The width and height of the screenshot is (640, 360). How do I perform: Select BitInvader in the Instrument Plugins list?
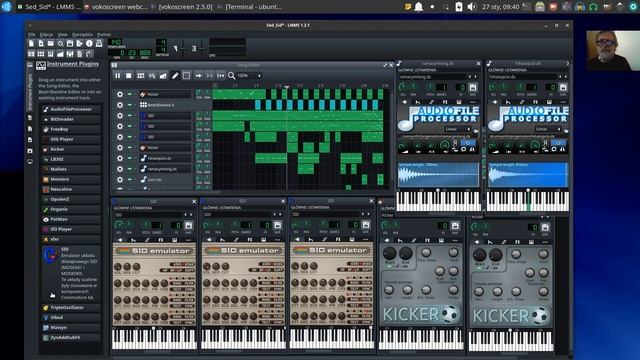point(71,119)
